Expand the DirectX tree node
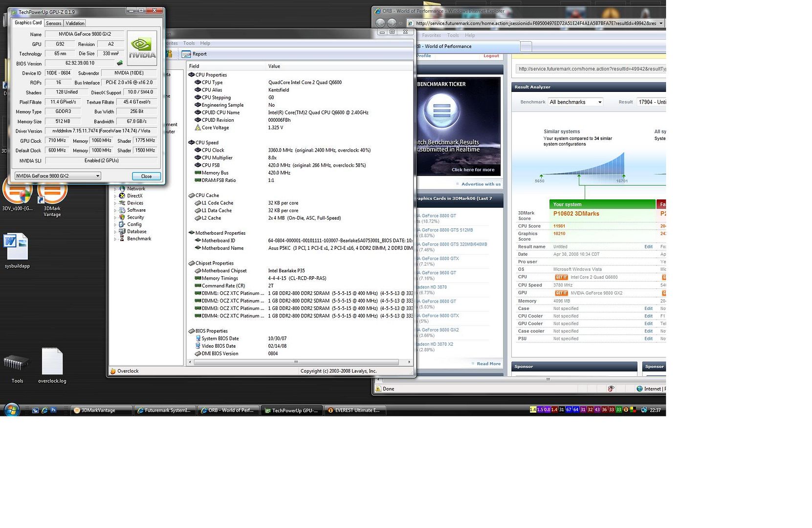 tap(115, 196)
